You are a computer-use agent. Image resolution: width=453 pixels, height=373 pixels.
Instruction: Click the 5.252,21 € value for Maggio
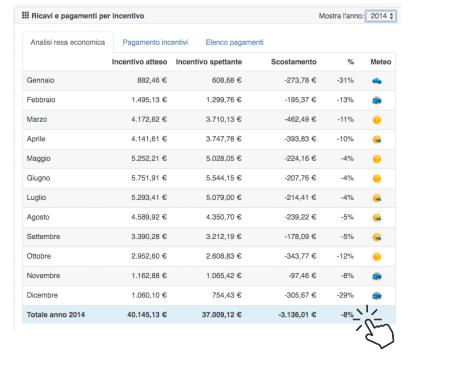click(x=149, y=158)
